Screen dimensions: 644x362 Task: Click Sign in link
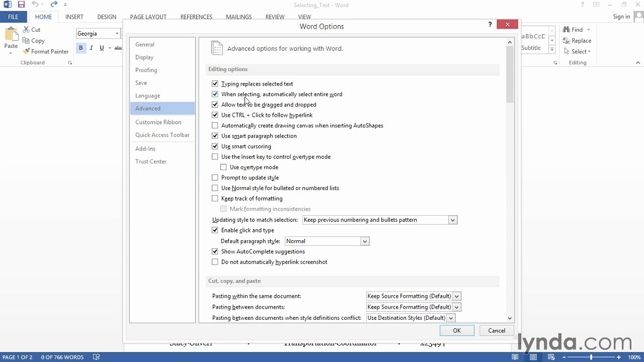[621, 17]
